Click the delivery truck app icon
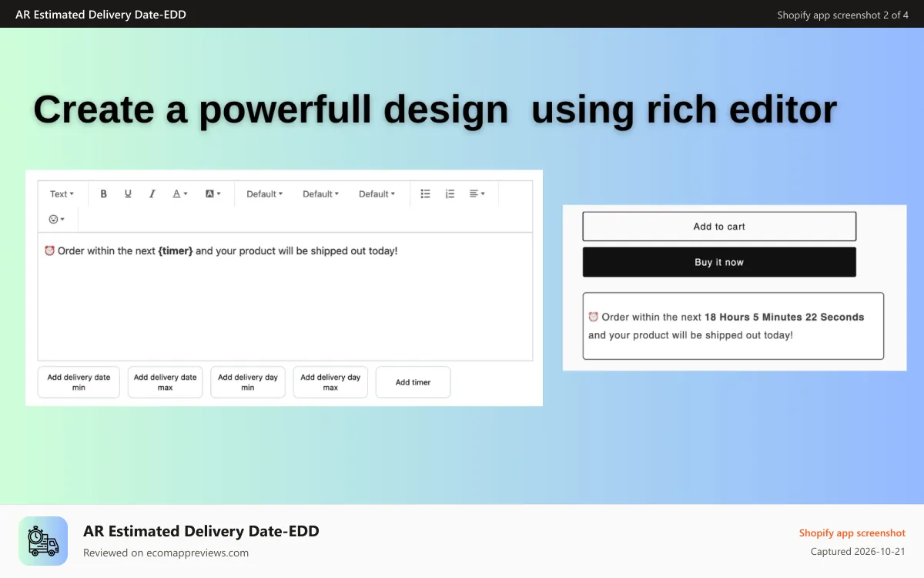 click(x=43, y=541)
